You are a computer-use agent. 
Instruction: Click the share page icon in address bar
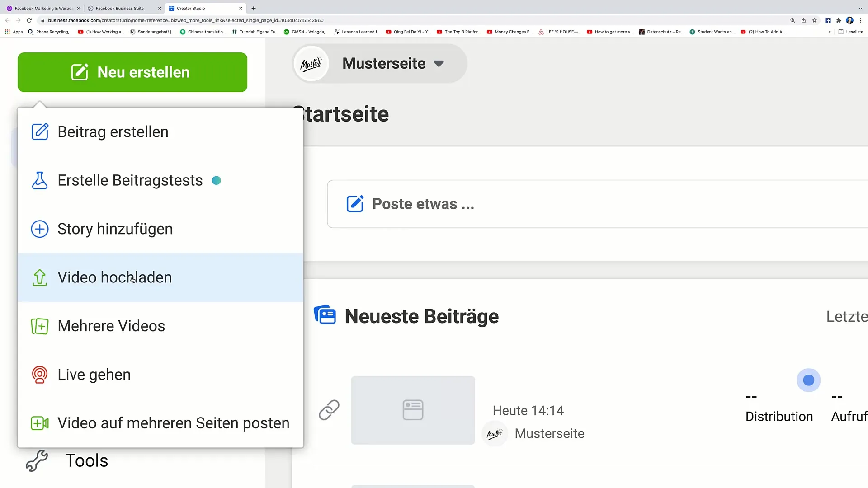pos(803,20)
